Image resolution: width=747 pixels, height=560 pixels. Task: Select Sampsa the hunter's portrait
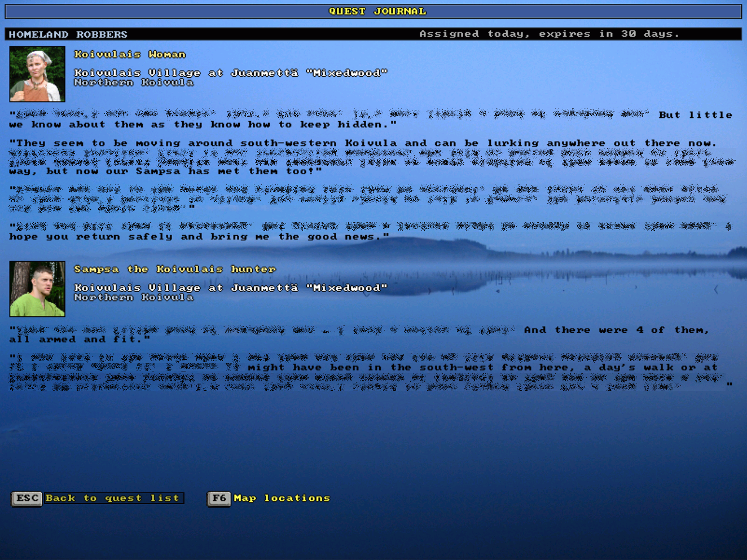pos(37,289)
